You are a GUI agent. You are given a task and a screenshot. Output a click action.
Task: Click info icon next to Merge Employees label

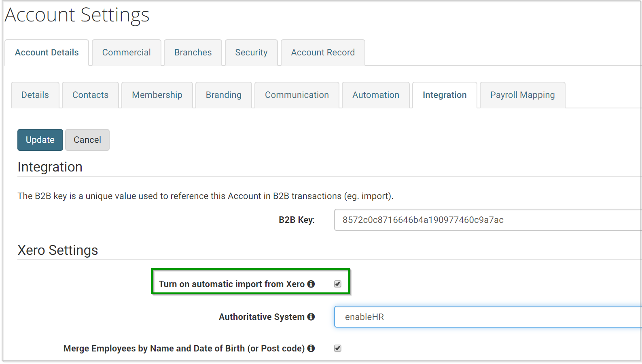pos(311,348)
